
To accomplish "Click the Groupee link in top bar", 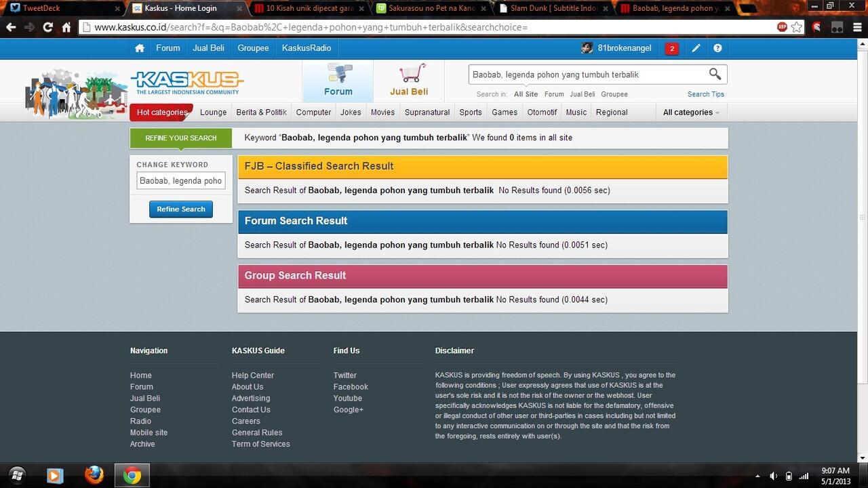I will pos(253,48).
